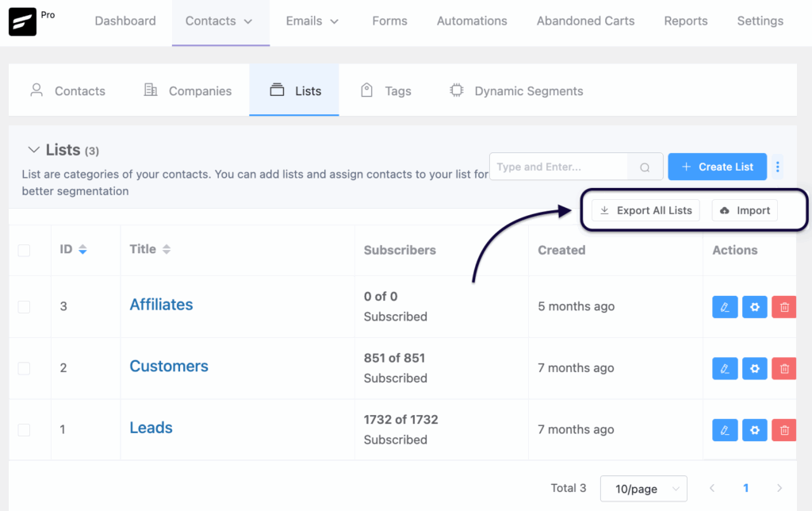Open the three-dot more options menu
Viewport: 812px width, 511px height.
778,167
